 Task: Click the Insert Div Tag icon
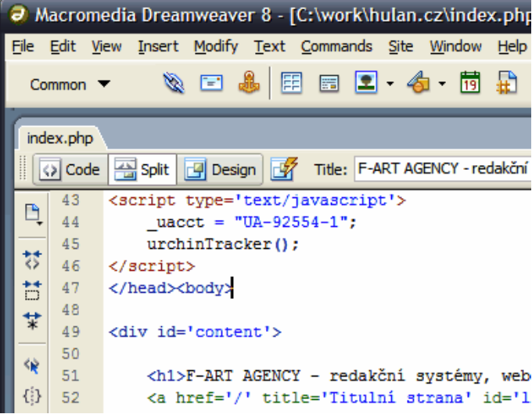click(329, 84)
